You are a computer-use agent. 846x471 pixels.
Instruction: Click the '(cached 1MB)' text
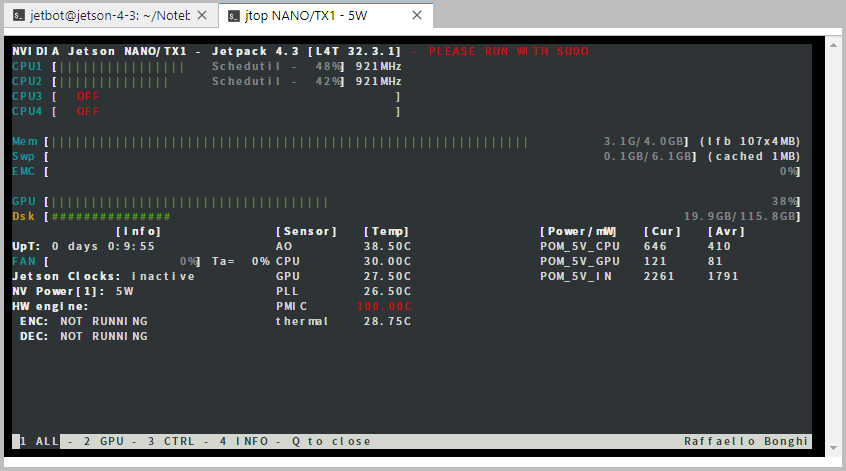754,156
